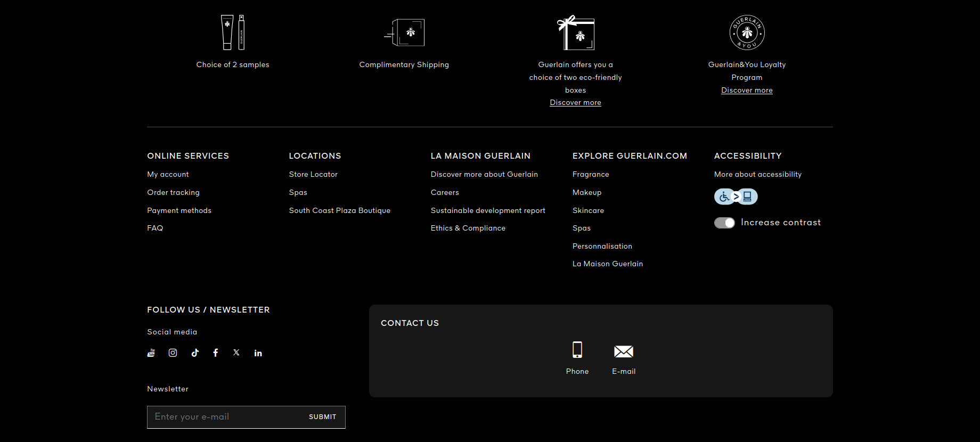Image resolution: width=980 pixels, height=442 pixels.
Task: Open Discover more under eco-friendly boxes
Action: 575,103
